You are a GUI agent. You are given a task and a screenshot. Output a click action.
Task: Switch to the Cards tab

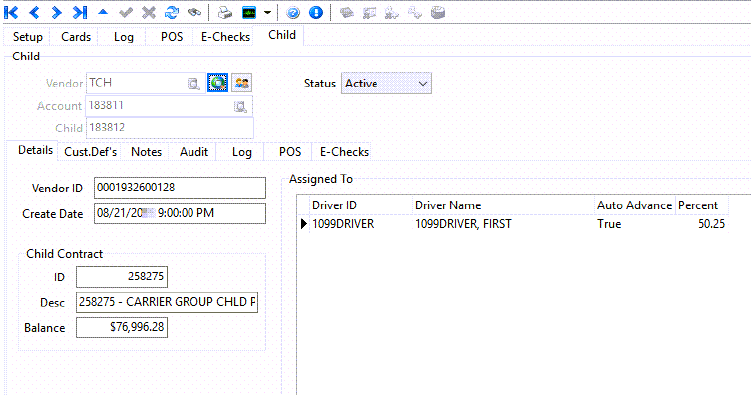[x=76, y=37]
